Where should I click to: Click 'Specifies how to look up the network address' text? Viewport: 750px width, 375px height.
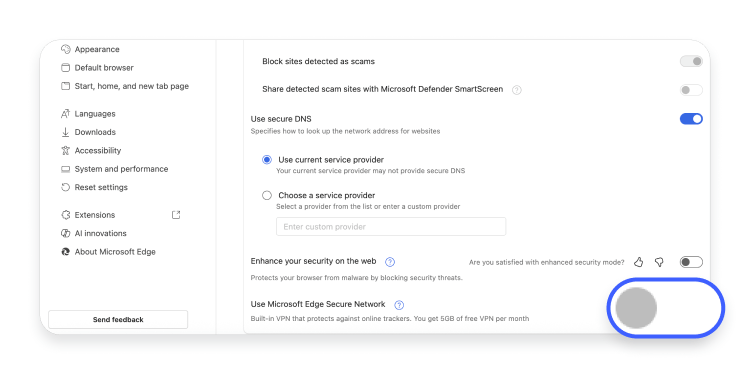click(x=345, y=131)
